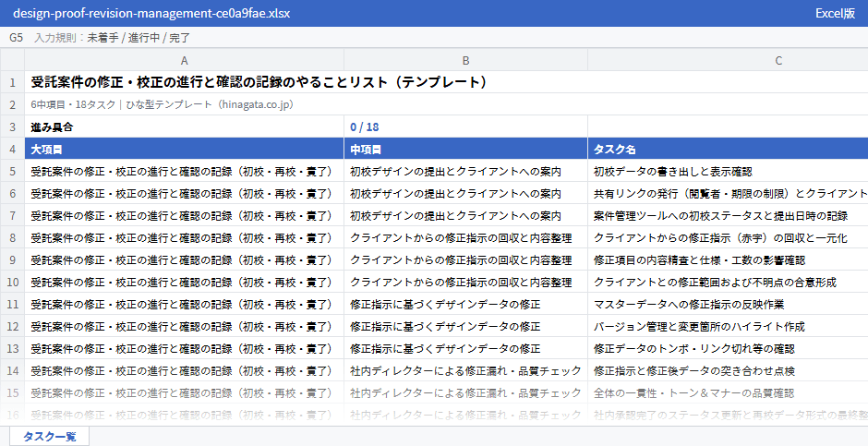
Task: Click the Excel版 label in the title bar
Action: coord(835,13)
